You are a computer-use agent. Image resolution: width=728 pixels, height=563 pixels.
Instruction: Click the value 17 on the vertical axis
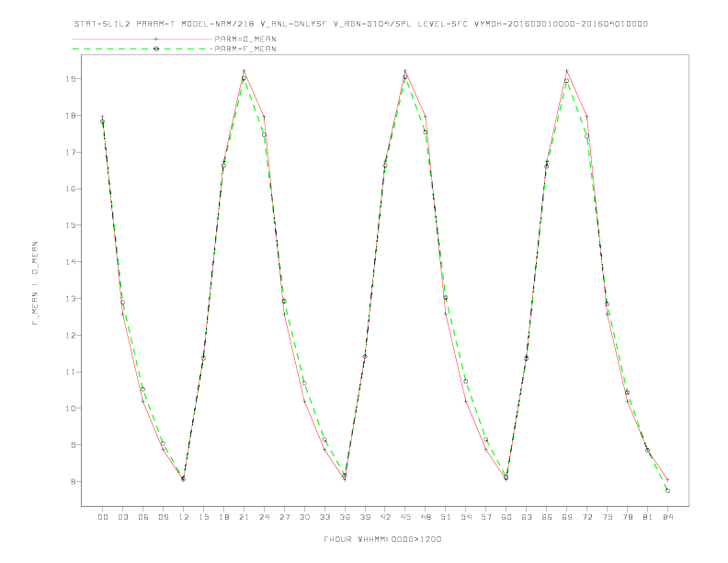pyautogui.click(x=70, y=153)
